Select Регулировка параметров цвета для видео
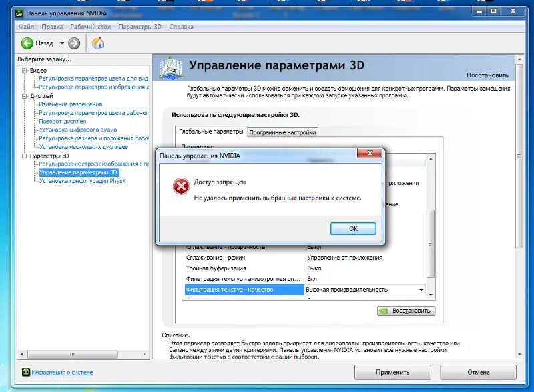This screenshot has height=392, width=534. (x=93, y=79)
